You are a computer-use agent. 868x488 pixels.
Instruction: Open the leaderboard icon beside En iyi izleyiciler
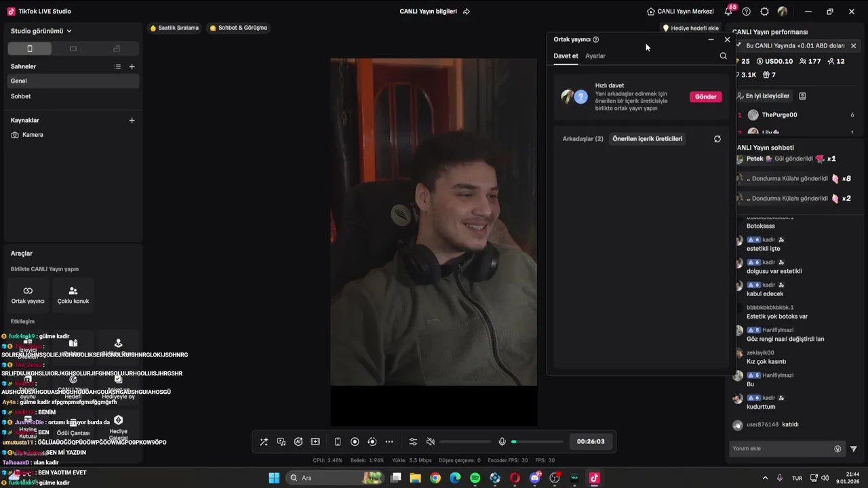coord(802,96)
